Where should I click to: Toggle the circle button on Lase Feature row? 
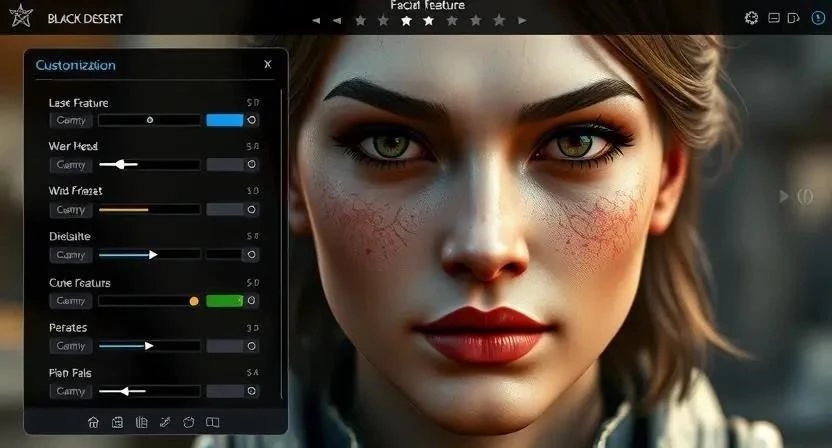coord(251,120)
